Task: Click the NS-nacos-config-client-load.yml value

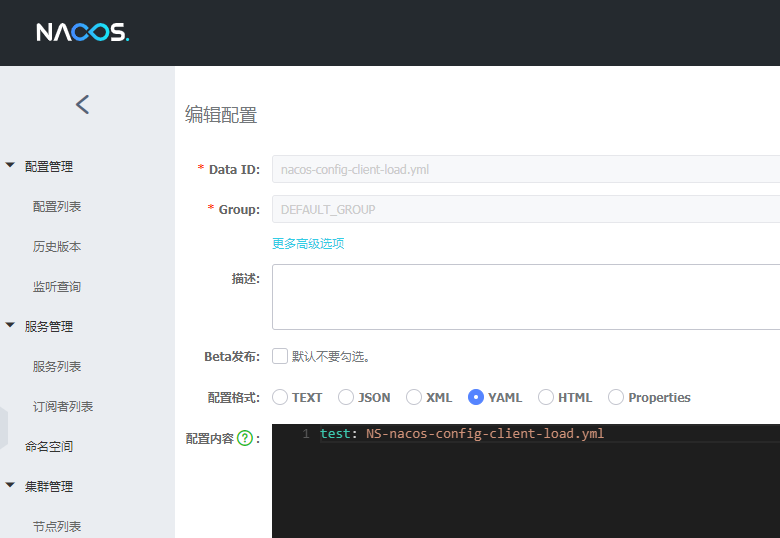Action: click(485, 434)
